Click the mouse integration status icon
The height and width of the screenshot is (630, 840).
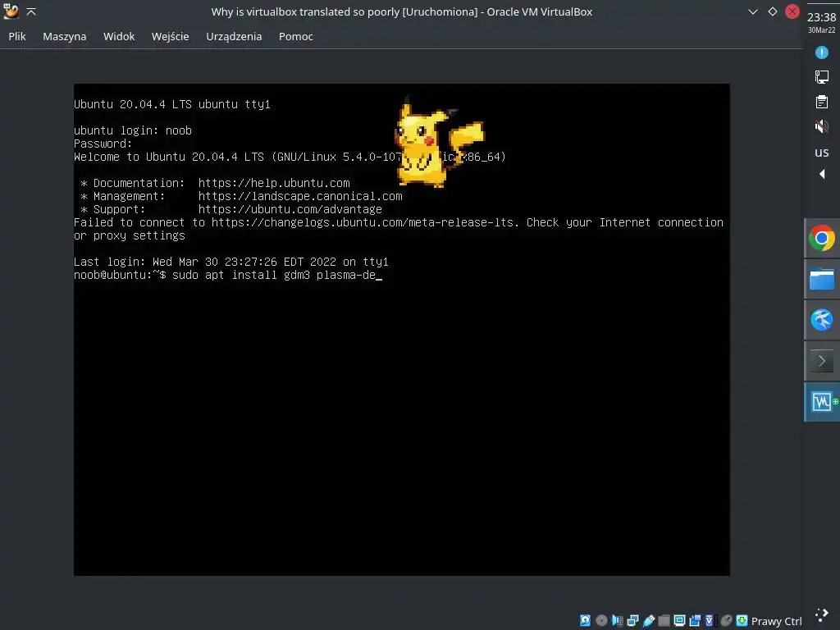[x=727, y=621]
